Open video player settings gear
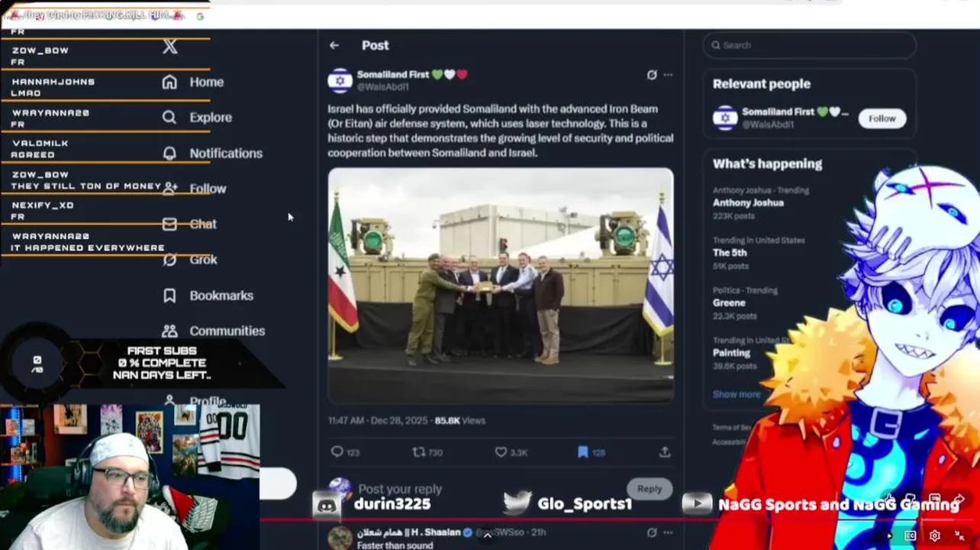 click(x=934, y=536)
